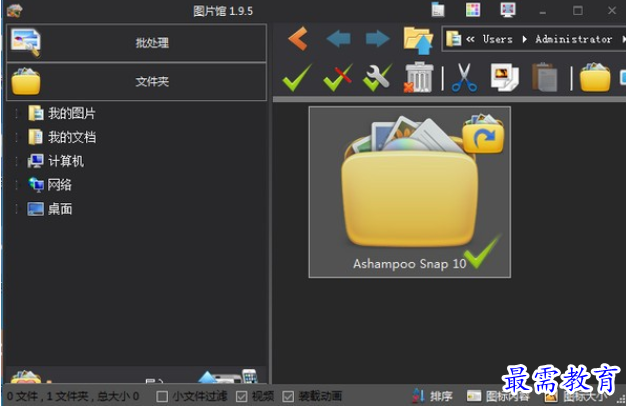The width and height of the screenshot is (626, 411).
Task: Toggle the 装载动画 checkbox
Action: pos(288,396)
